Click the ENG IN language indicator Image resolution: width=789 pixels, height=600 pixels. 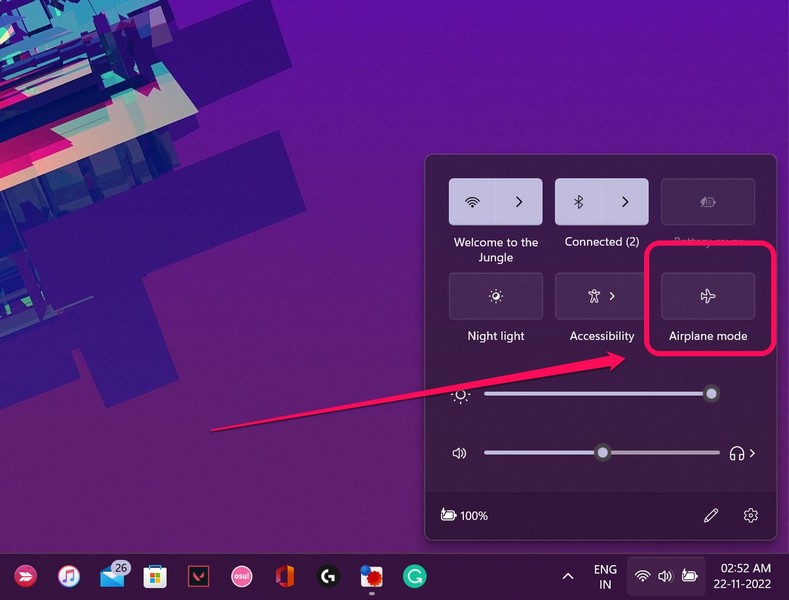(605, 577)
